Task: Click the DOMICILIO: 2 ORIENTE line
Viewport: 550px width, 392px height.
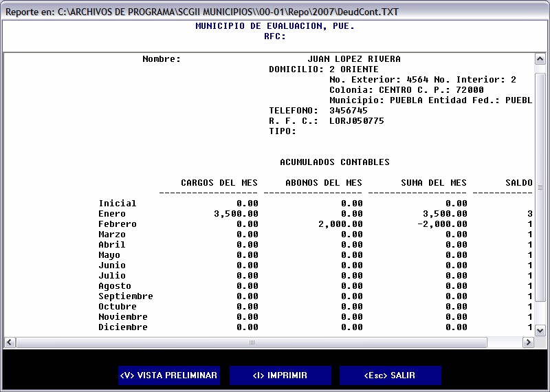Action: 324,69
